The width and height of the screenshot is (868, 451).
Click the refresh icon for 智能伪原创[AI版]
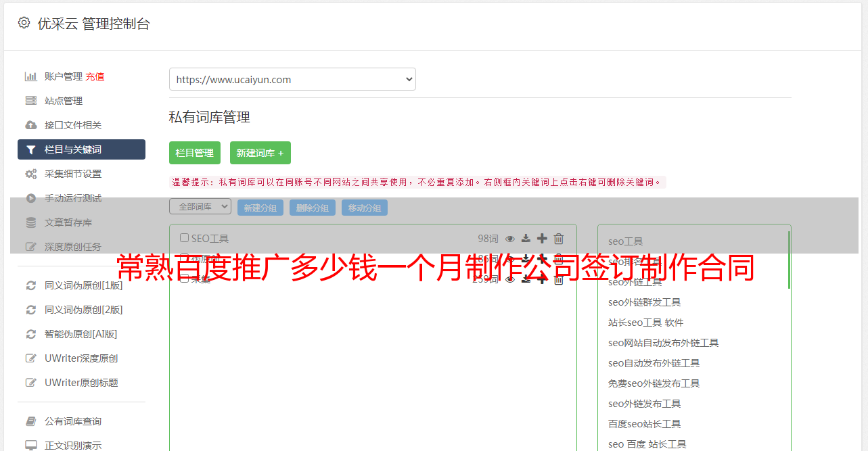point(31,334)
